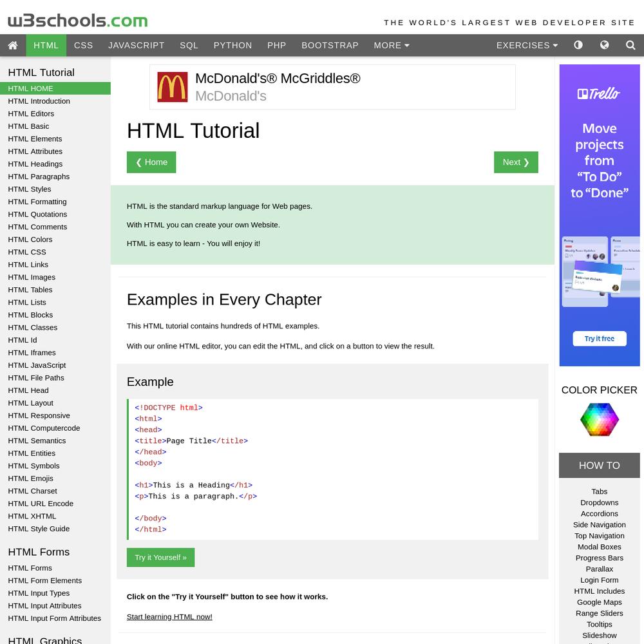Open Google Maps how-to link
The height and width of the screenshot is (644, 644).
tap(599, 602)
